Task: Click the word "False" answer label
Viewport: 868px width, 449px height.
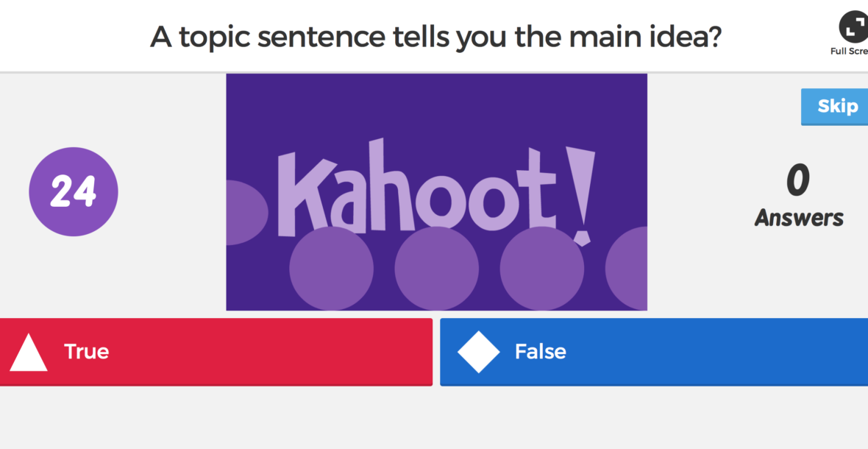Action: click(541, 352)
